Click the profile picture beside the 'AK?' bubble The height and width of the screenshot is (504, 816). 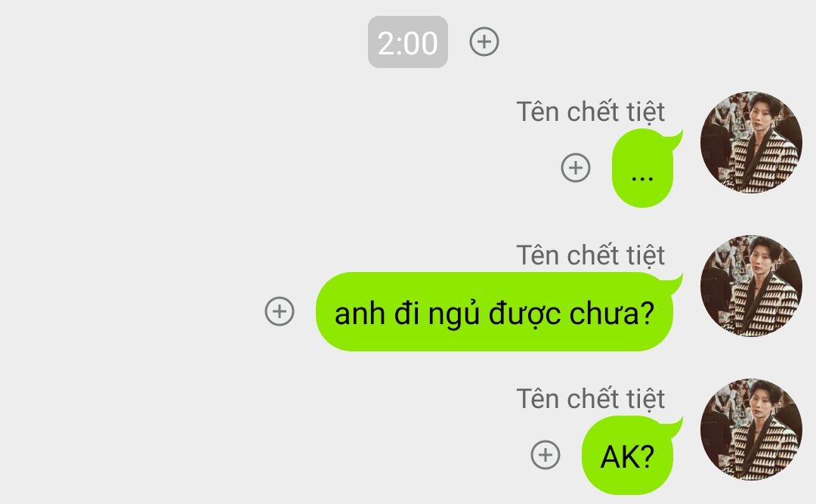(751, 429)
